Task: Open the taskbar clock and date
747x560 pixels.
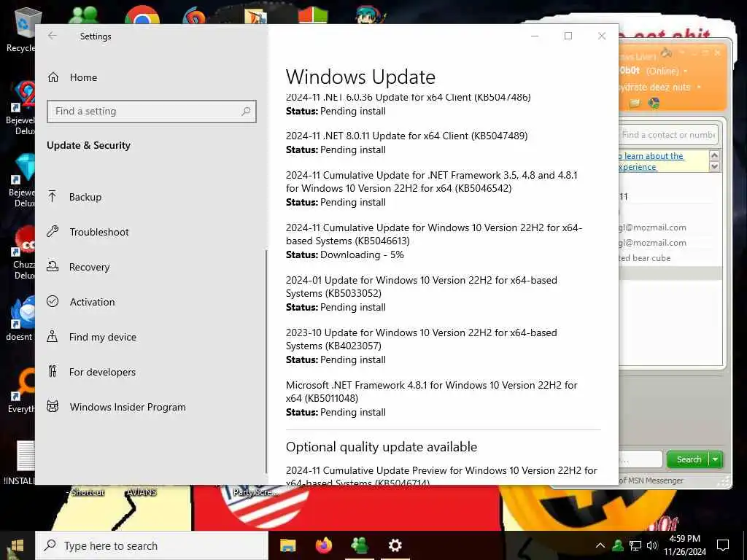Action: pyautogui.click(x=685, y=545)
